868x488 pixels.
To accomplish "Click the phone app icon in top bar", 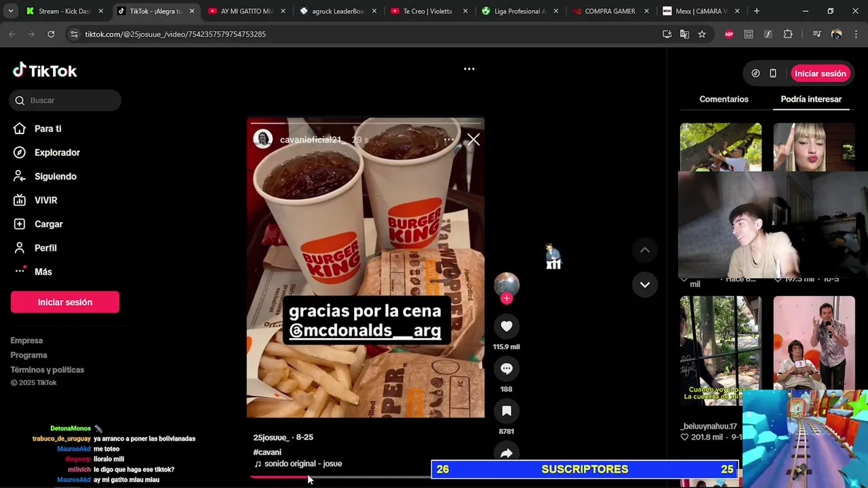I will pos(773,73).
